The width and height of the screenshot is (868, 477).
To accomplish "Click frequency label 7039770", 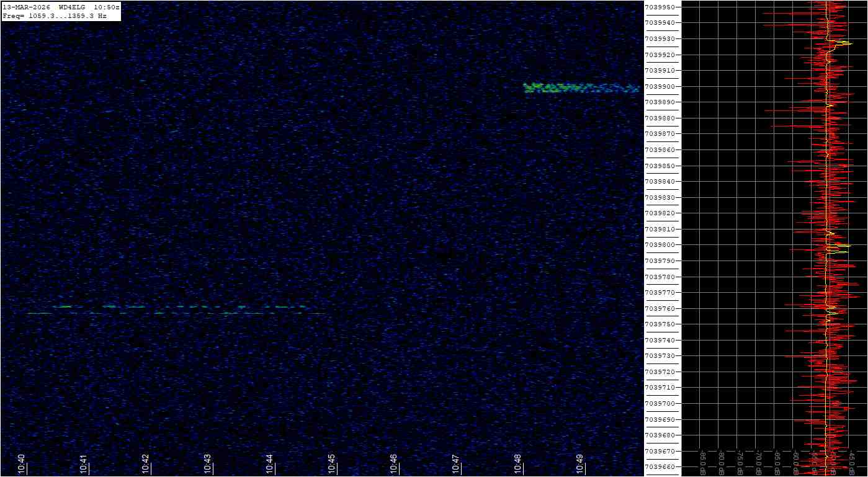I will 660,293.
